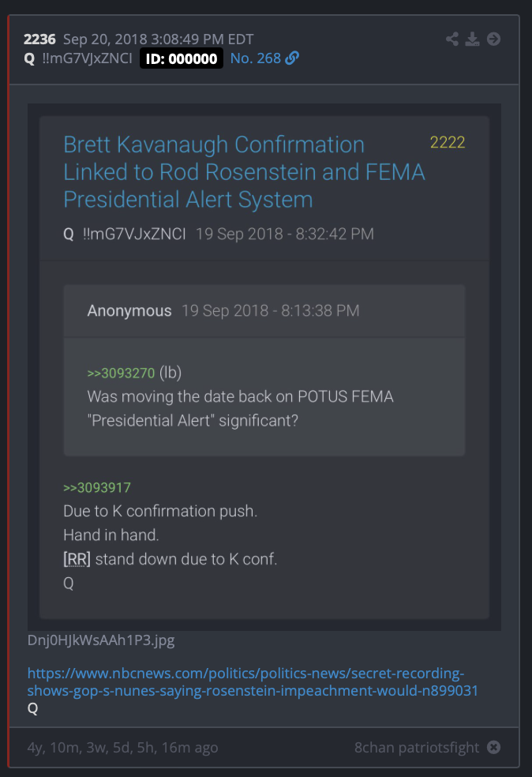Viewport: 532px width, 777px height.
Task: Click the Sep 20, 2018 timestamp
Action: coord(158,39)
